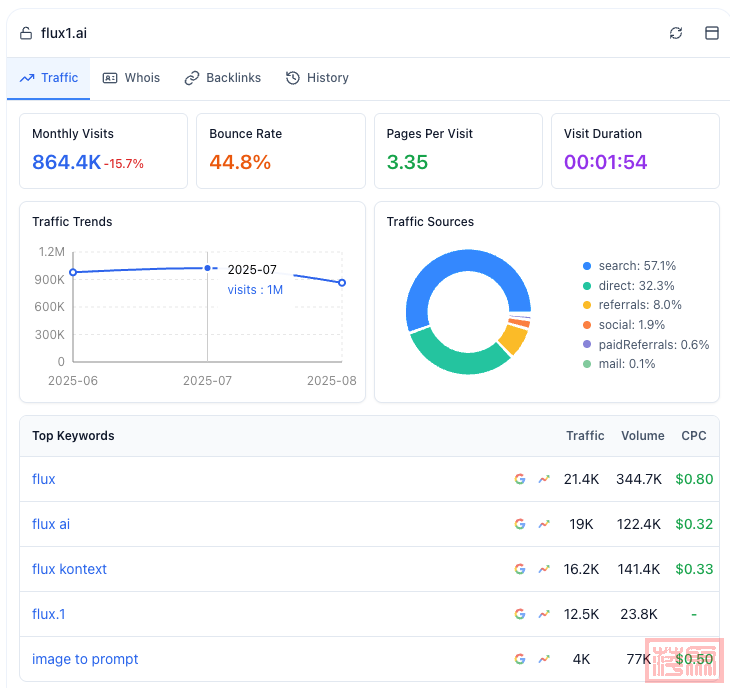Select the Traffic tab

(49, 78)
